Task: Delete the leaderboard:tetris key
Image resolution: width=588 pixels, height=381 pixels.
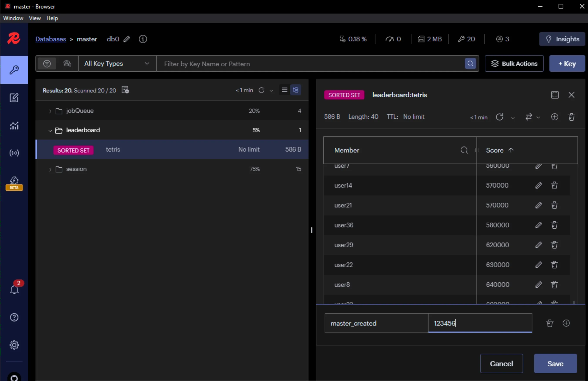Action: 571,117
